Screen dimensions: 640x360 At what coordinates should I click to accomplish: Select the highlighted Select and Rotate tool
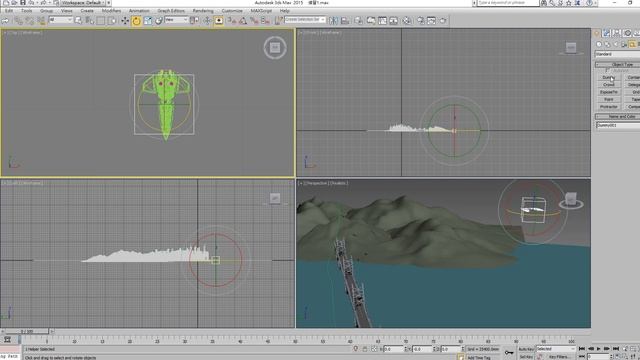[136, 20]
